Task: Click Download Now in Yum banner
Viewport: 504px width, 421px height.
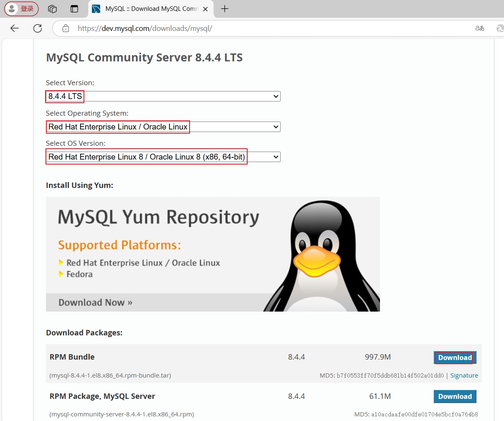Action: tap(95, 302)
